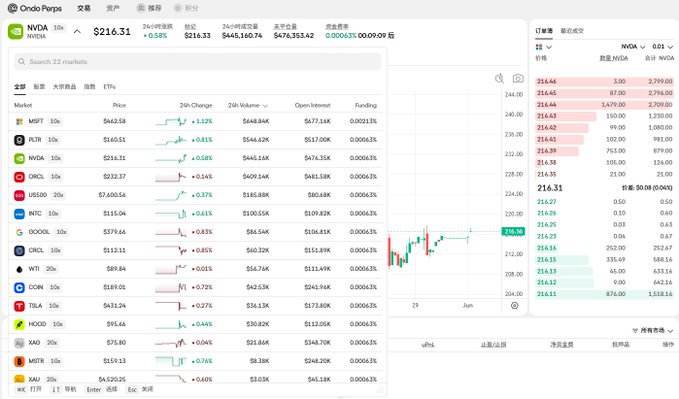
Task: Click the filter icon by 所有市场
Action: [x=635, y=331]
